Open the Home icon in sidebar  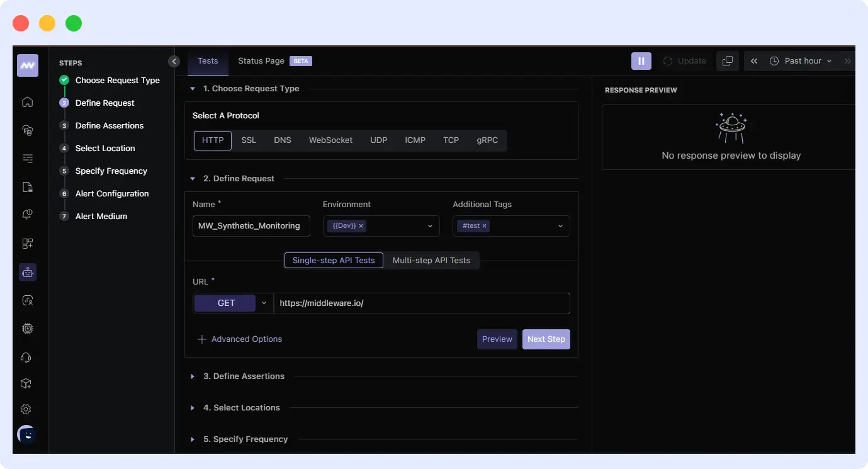pos(27,102)
